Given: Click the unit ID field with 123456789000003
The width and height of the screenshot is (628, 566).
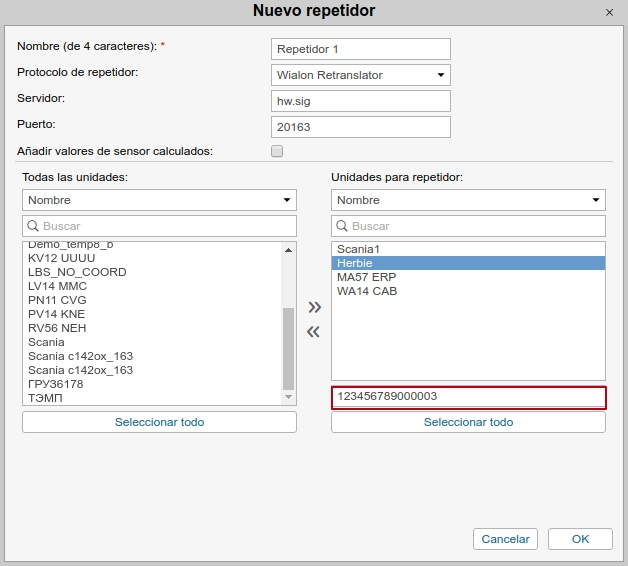Looking at the screenshot, I should click(468, 397).
